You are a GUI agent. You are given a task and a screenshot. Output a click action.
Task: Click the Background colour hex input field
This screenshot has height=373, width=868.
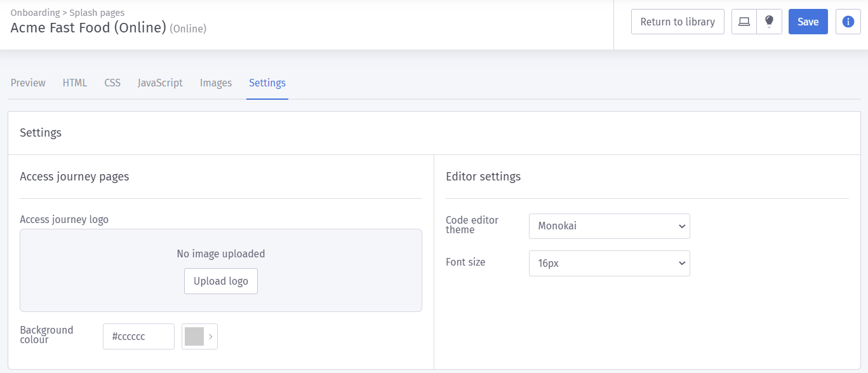(x=138, y=336)
